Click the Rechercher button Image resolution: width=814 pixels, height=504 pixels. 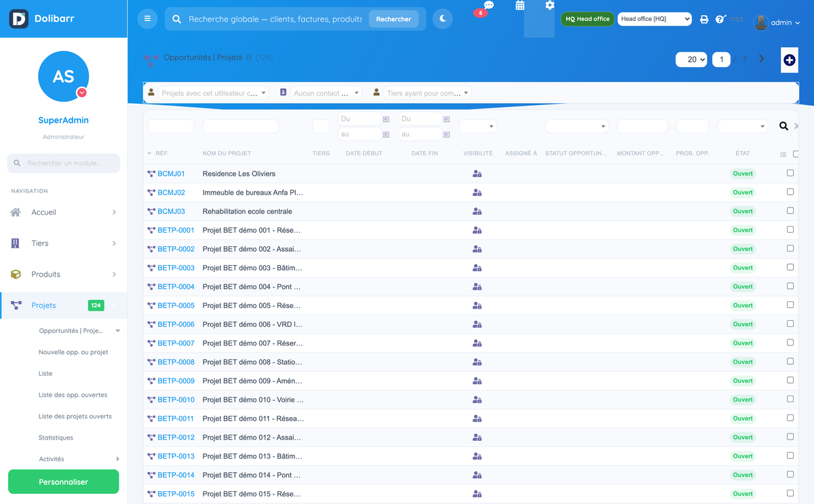point(393,19)
